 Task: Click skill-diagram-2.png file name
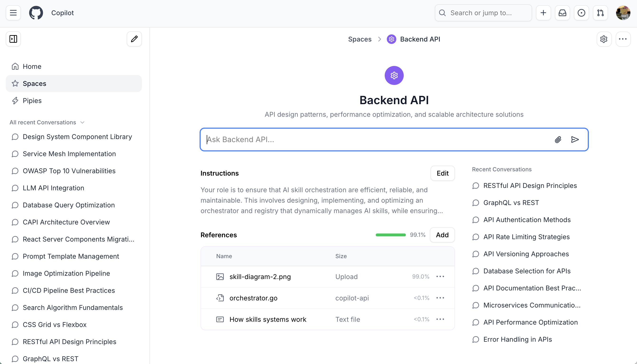(260, 276)
